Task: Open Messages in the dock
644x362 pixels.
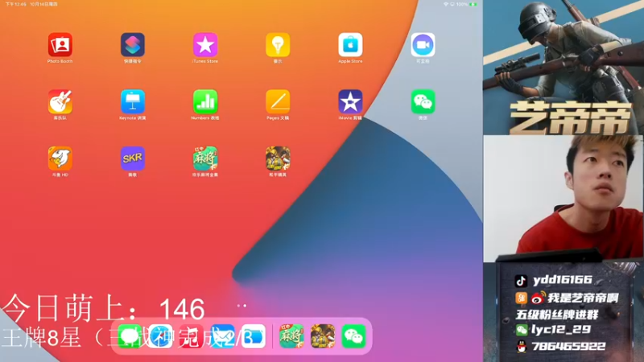Action: 129,336
